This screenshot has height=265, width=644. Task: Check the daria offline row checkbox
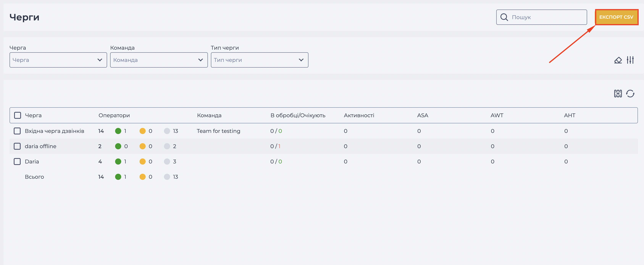tap(17, 146)
